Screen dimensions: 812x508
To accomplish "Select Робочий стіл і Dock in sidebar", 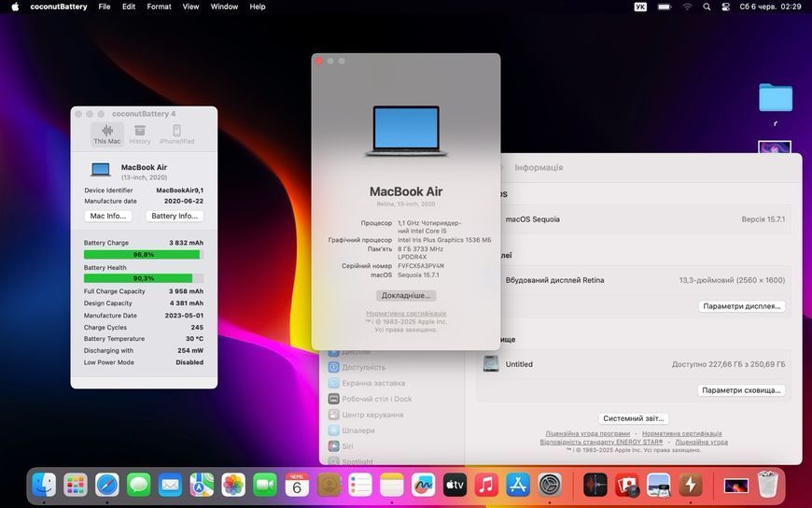I will pos(376,399).
